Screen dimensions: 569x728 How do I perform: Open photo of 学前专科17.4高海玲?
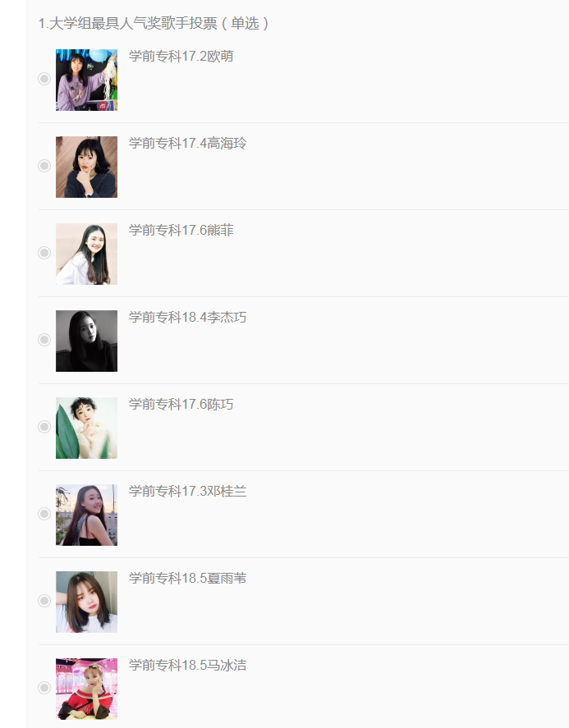coord(86,167)
